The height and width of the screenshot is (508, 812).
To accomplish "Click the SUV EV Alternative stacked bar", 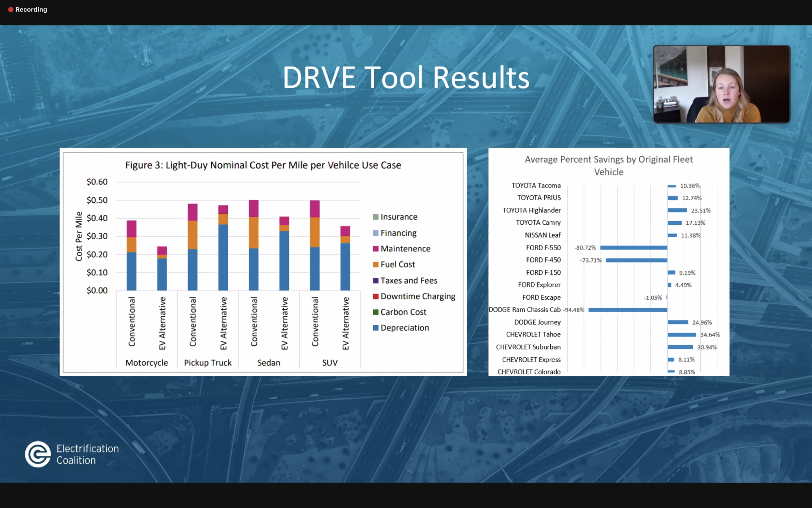I will tap(345, 258).
